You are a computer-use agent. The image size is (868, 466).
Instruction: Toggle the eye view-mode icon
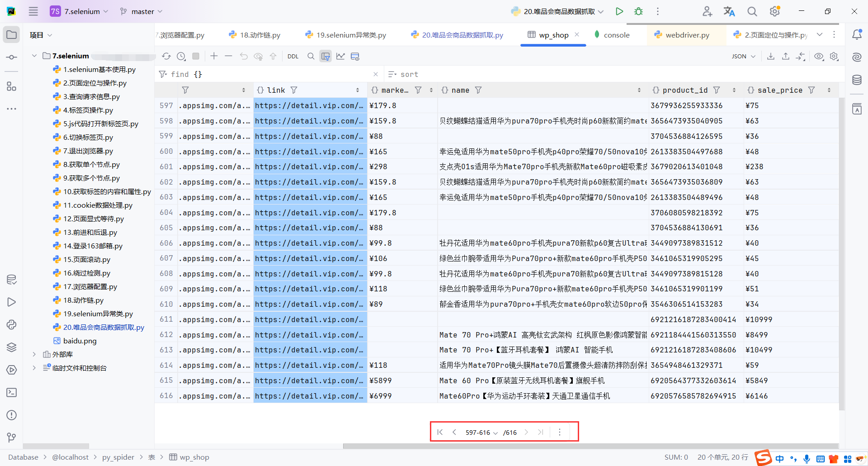819,56
